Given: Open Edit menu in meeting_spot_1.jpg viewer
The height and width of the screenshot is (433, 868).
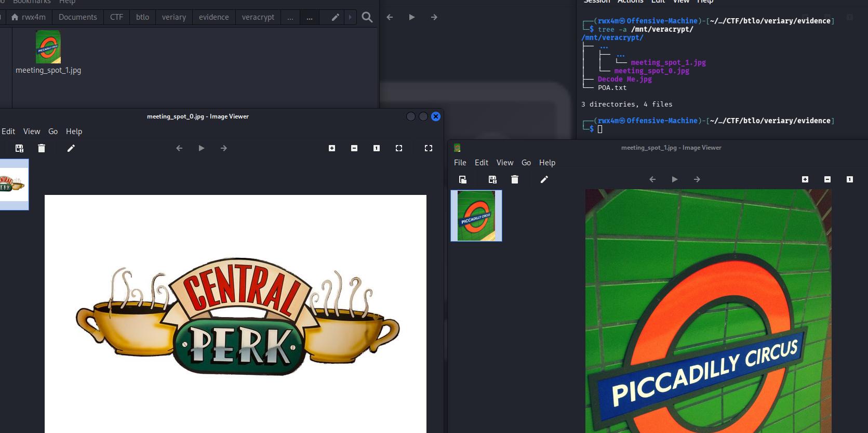Looking at the screenshot, I should pyautogui.click(x=482, y=163).
